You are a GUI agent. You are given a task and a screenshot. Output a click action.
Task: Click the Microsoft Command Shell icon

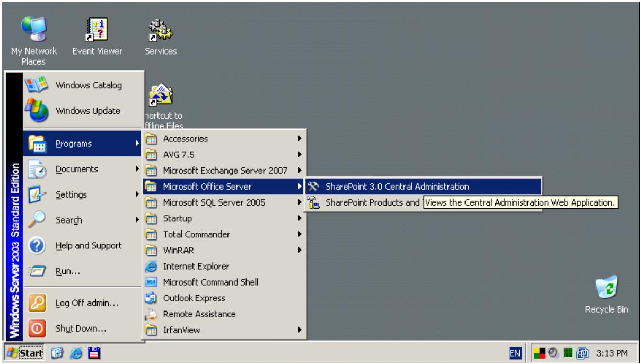tap(151, 282)
